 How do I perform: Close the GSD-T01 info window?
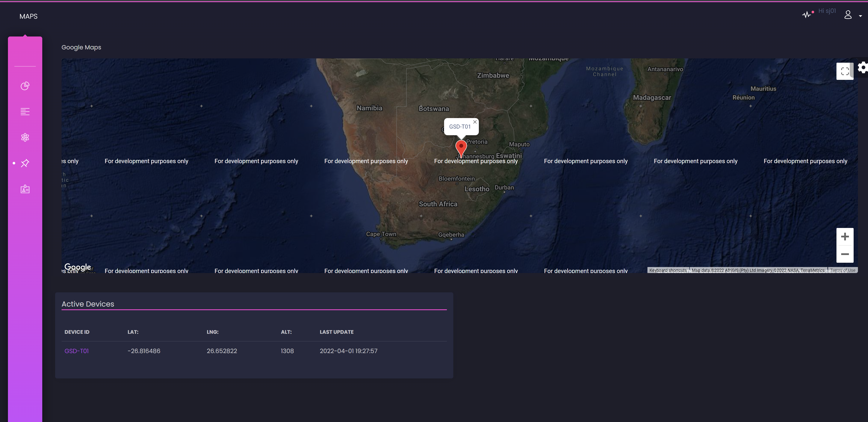[475, 122]
